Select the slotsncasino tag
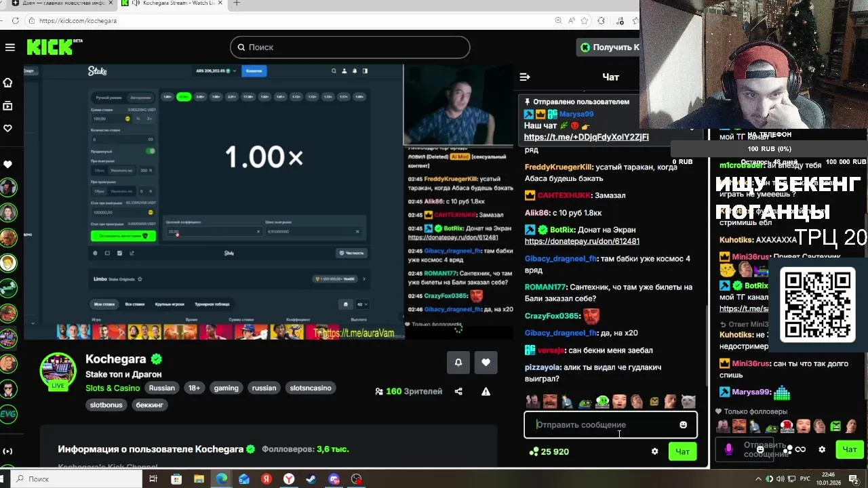 311,388
